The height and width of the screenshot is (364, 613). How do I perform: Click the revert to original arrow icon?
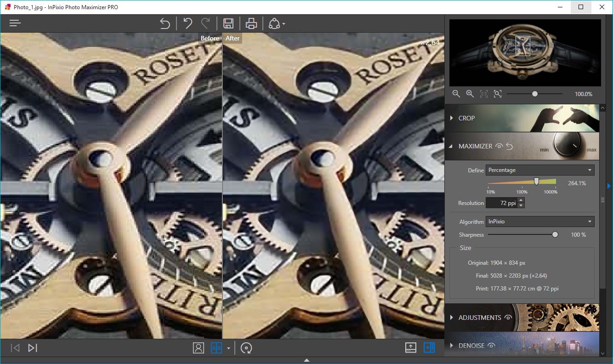[165, 23]
